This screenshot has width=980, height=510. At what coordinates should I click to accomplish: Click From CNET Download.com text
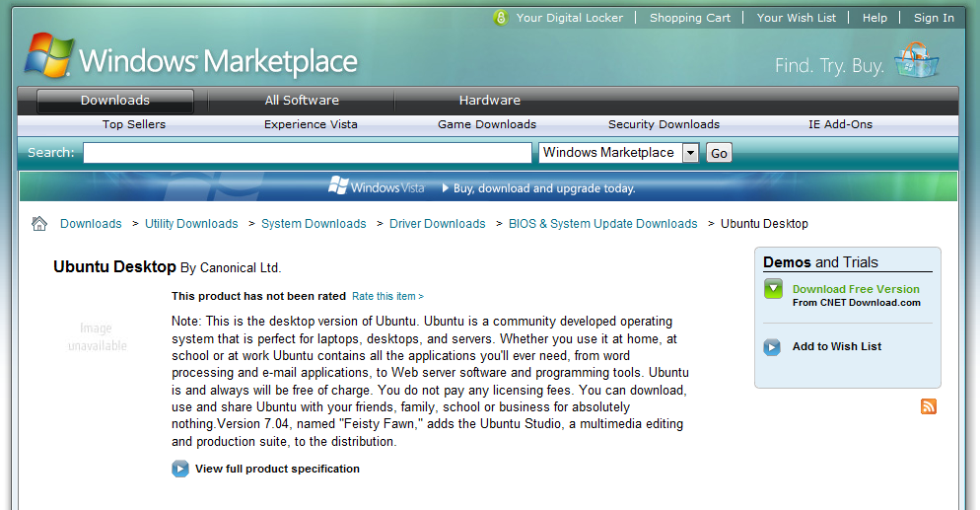856,303
